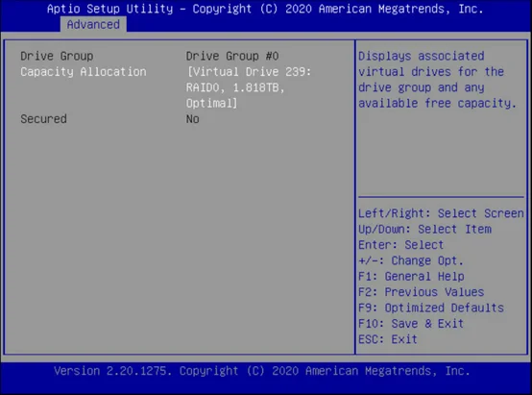532x395 pixels.
Task: Click the ESC: Exit hint
Action: [388, 339]
